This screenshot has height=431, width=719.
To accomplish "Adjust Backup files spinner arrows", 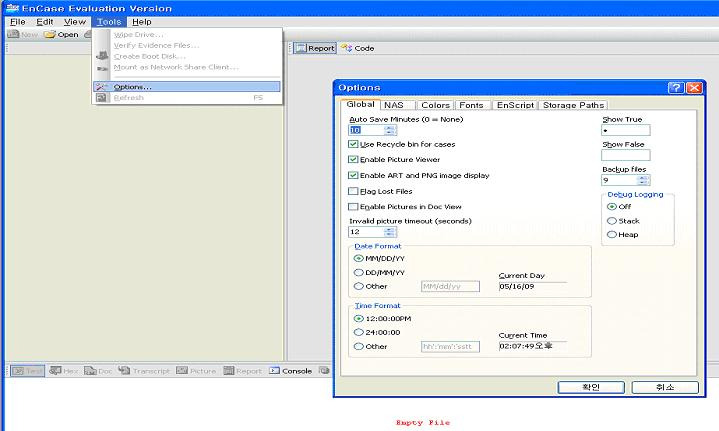I will [x=644, y=181].
